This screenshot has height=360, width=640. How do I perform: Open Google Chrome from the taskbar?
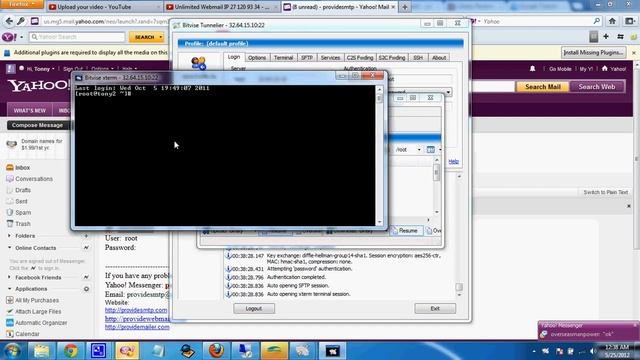[x=70, y=351]
